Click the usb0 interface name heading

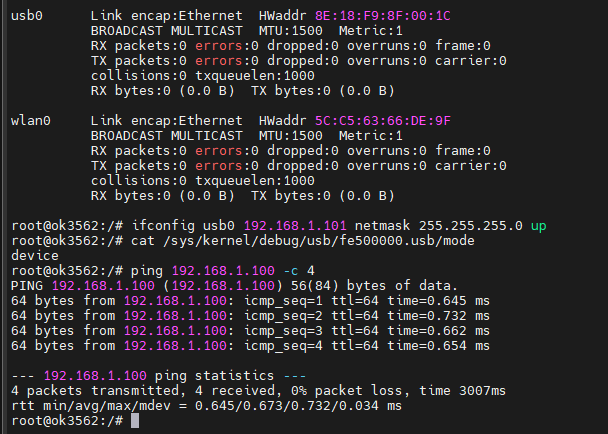[x=27, y=16]
